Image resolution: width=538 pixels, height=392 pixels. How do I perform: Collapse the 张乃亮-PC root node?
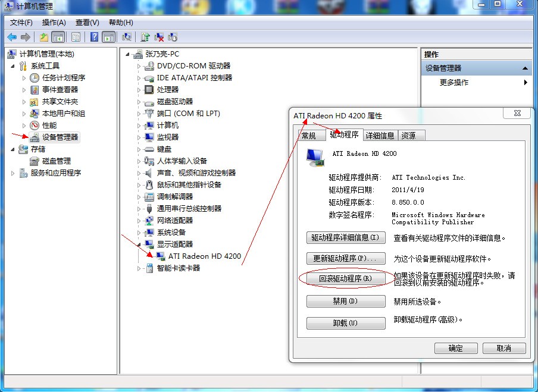point(127,54)
